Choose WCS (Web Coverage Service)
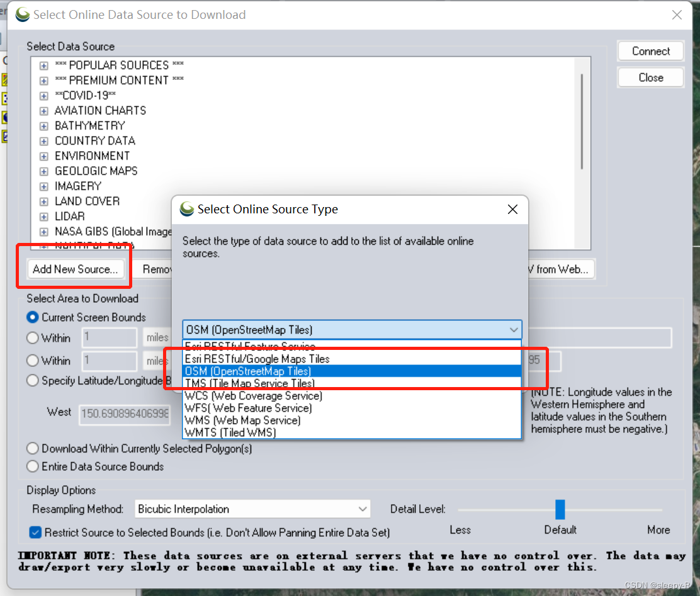The height and width of the screenshot is (596, 700). (352, 396)
